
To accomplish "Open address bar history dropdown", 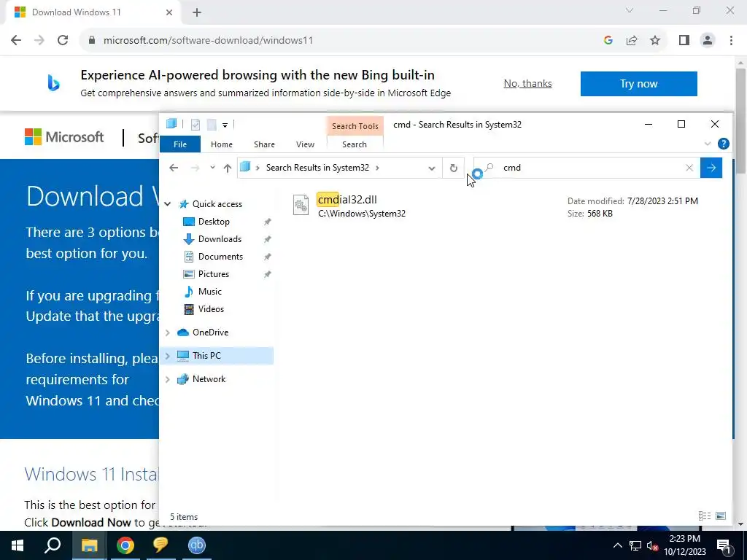I will tap(432, 168).
